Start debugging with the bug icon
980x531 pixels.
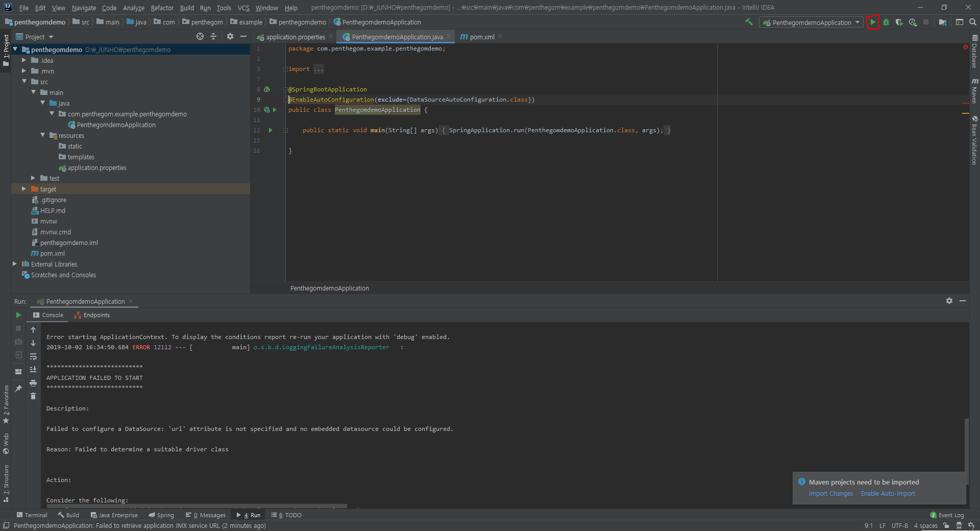pos(886,22)
